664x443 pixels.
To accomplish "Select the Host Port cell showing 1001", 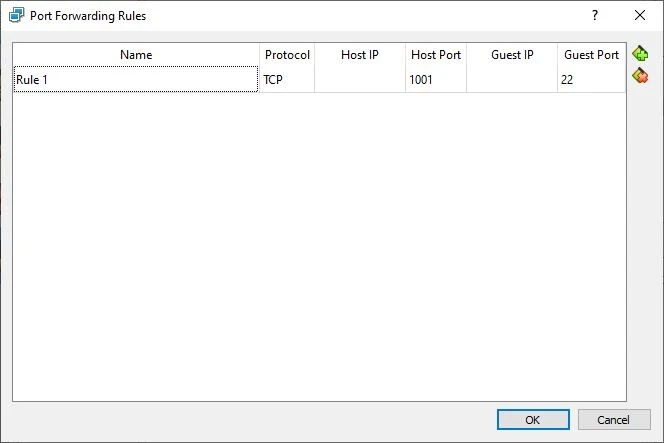I will (435, 80).
